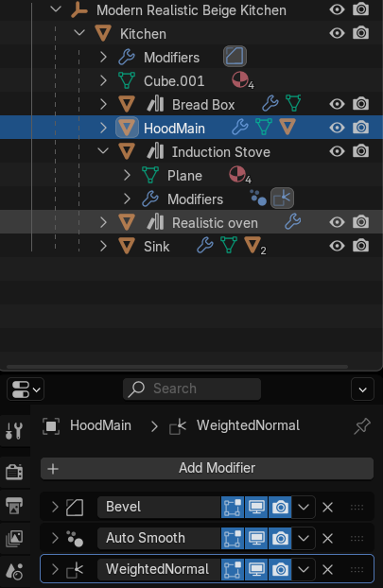Open the Auto Smooth modifier options dropdown

[304, 539]
